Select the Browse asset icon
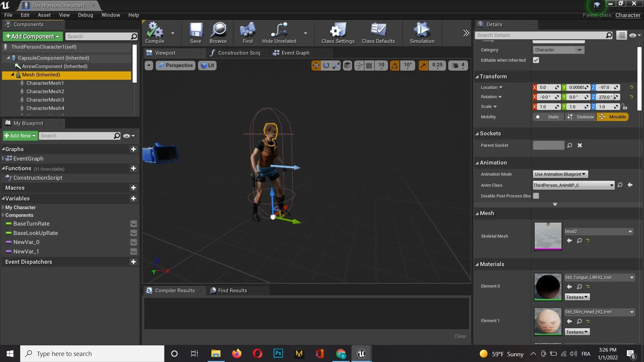Screen dimensions: 644x362 tap(218, 32)
